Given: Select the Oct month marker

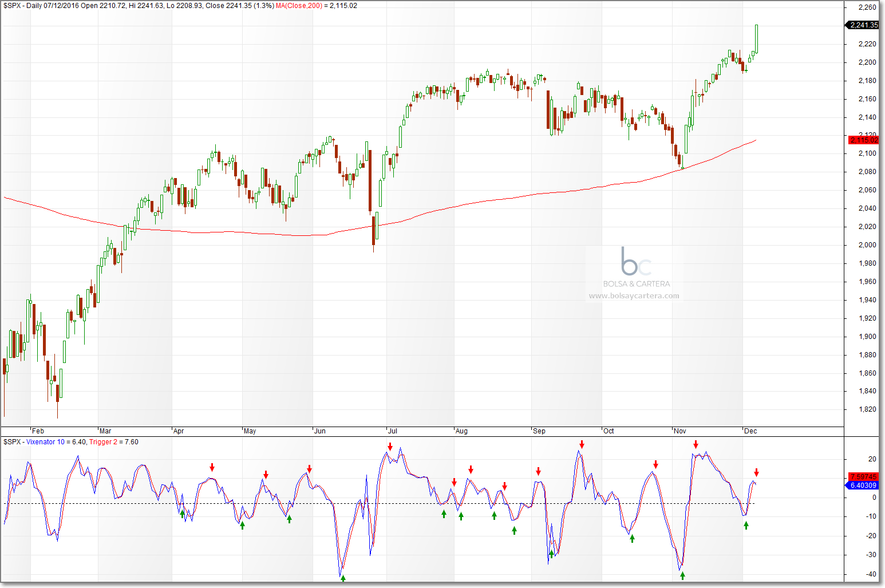Looking at the screenshot, I should point(609,431).
